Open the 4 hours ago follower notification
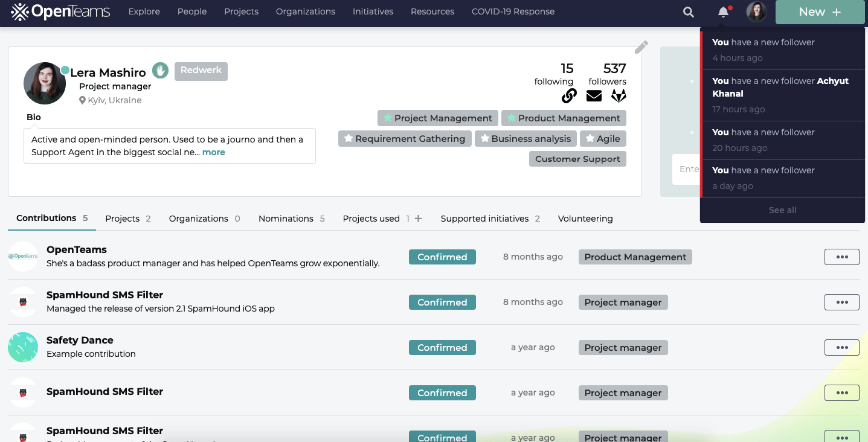The height and width of the screenshot is (442, 868). [x=783, y=50]
